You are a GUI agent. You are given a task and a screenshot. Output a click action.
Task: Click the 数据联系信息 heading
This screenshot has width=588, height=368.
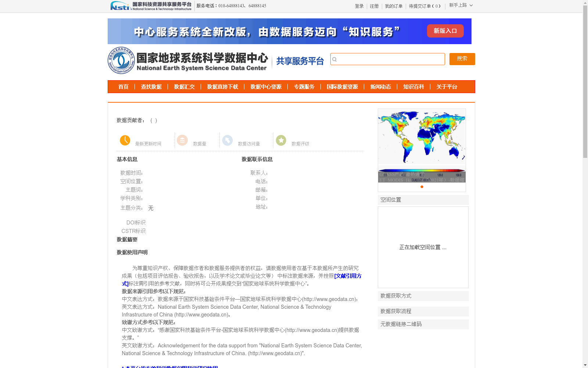click(257, 159)
